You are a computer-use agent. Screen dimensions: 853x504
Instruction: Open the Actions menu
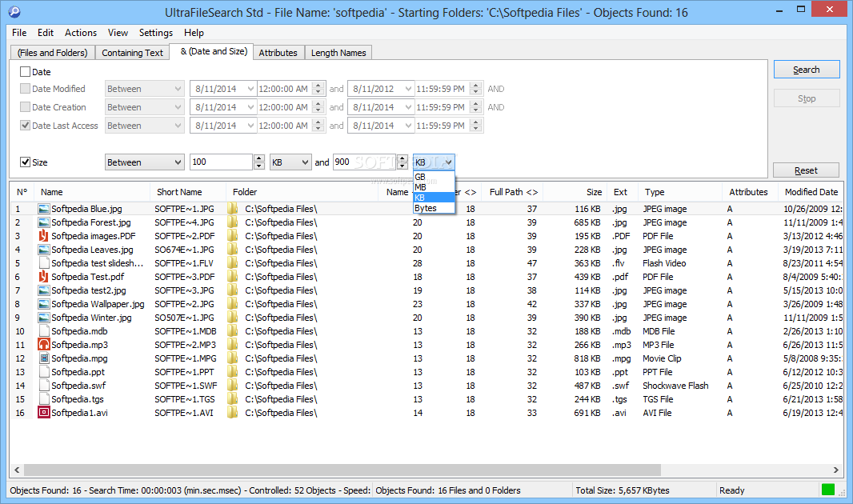tap(81, 33)
